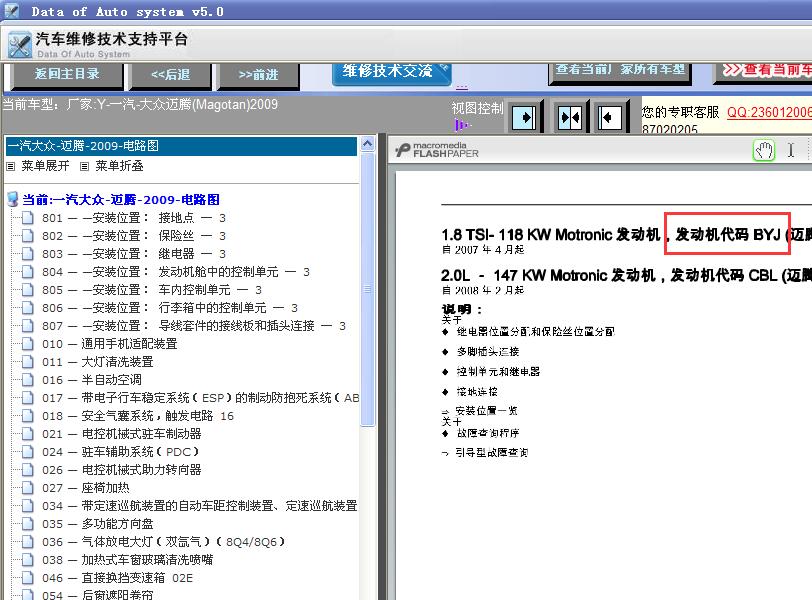Click page icon beside 016 entry

click(x=28, y=380)
